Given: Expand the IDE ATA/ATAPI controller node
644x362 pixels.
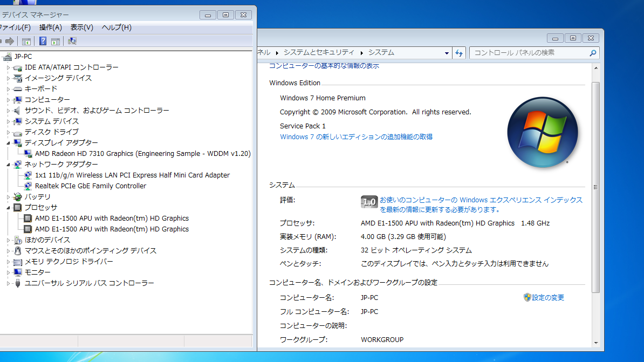Looking at the screenshot, I should [8, 67].
